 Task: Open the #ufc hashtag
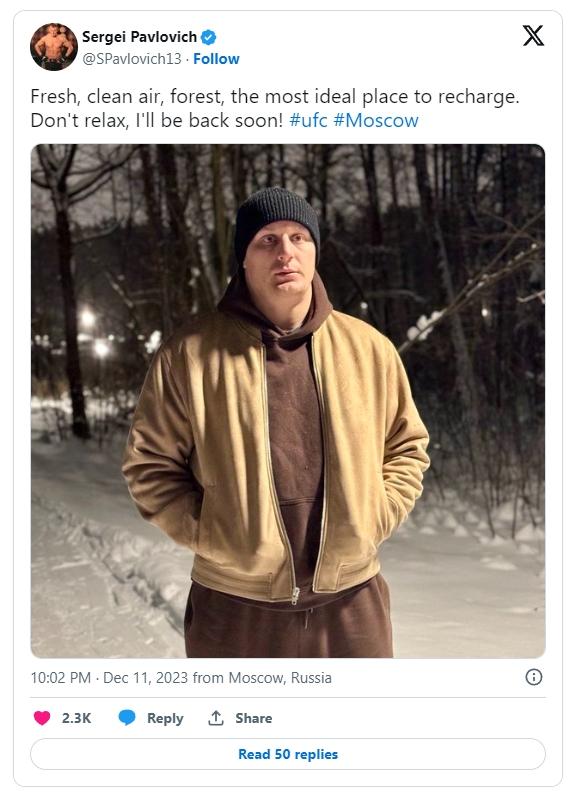pos(308,120)
